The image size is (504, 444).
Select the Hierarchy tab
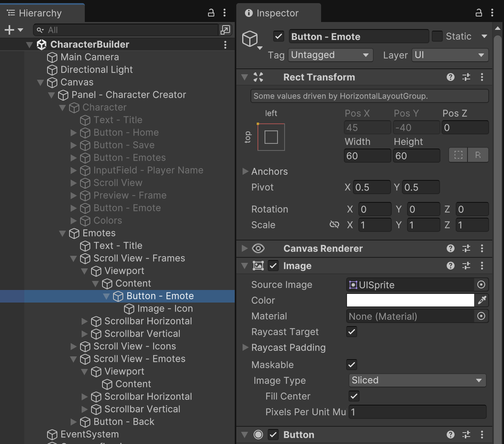40,13
